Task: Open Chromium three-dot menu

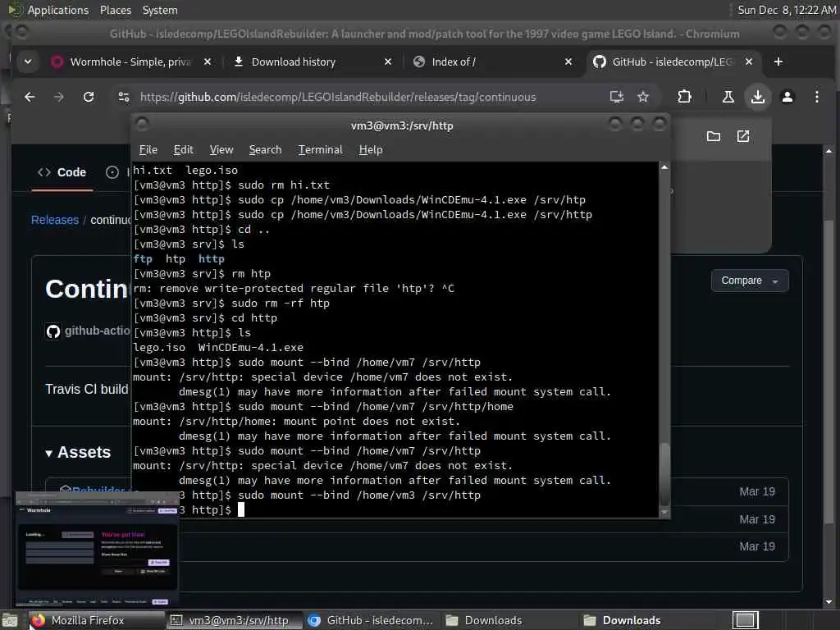Action: pyautogui.click(x=816, y=97)
